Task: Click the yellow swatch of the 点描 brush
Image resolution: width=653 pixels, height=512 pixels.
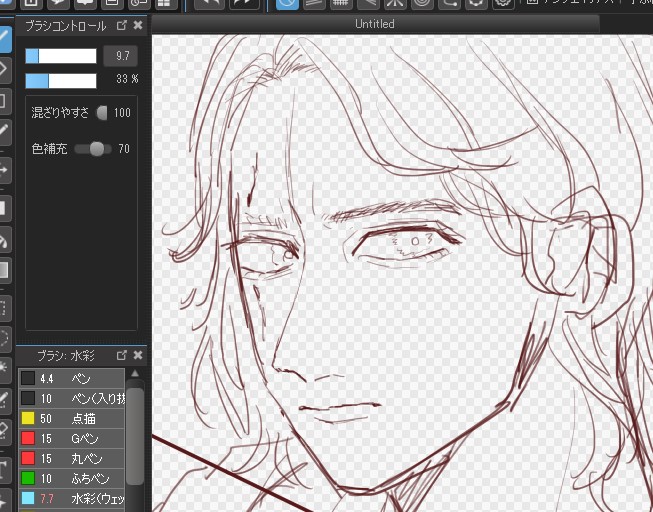Action: [x=28, y=418]
